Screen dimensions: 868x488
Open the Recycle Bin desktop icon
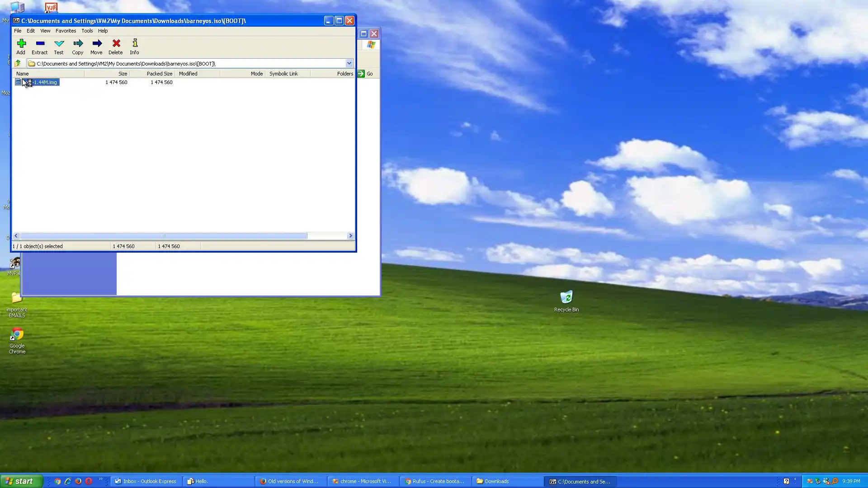point(566,298)
